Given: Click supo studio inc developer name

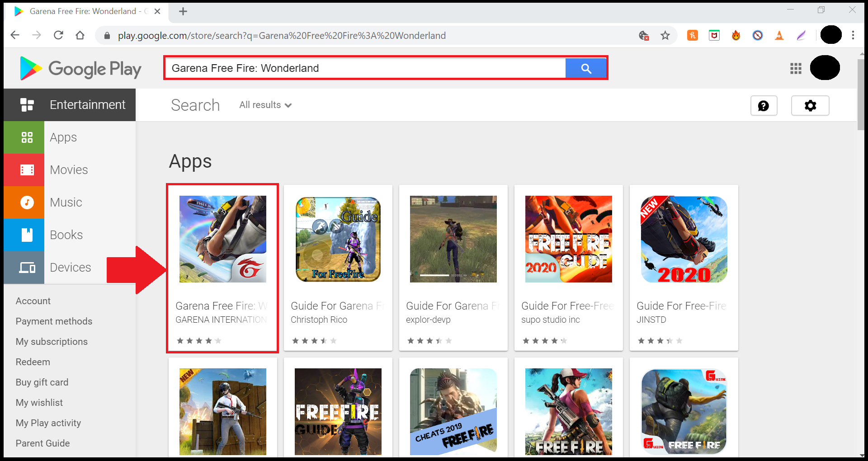Looking at the screenshot, I should pyautogui.click(x=551, y=320).
